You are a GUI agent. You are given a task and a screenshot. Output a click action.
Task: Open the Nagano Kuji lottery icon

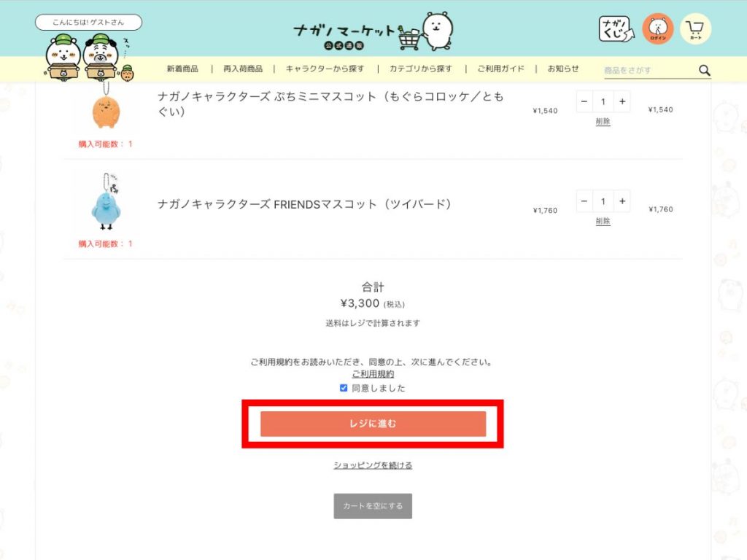pos(614,29)
